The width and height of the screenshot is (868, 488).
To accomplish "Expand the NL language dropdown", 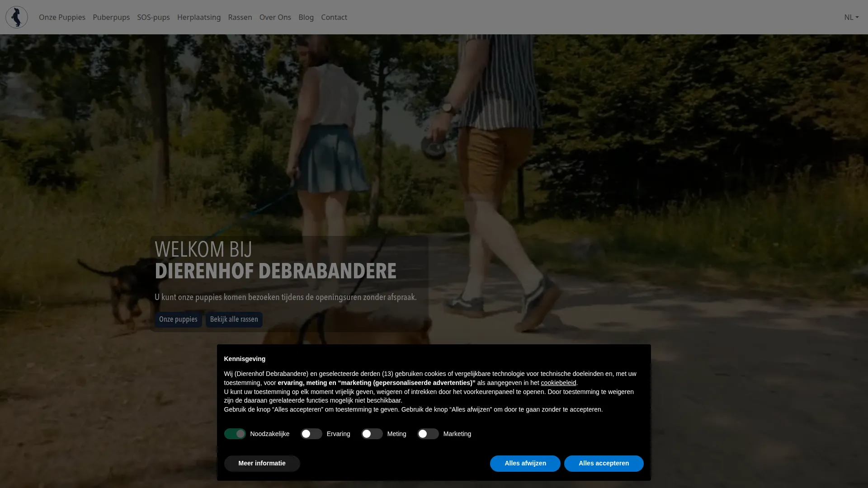I will pyautogui.click(x=851, y=17).
